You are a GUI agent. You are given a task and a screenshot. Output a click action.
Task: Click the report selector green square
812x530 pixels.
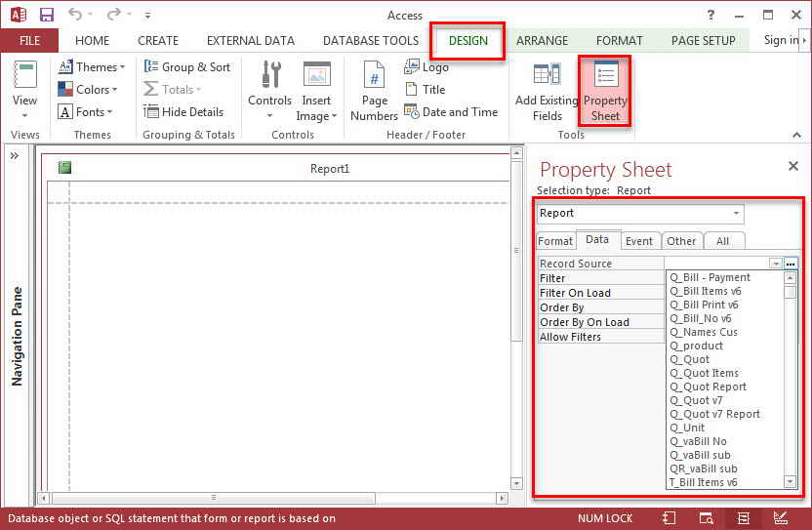click(64, 167)
